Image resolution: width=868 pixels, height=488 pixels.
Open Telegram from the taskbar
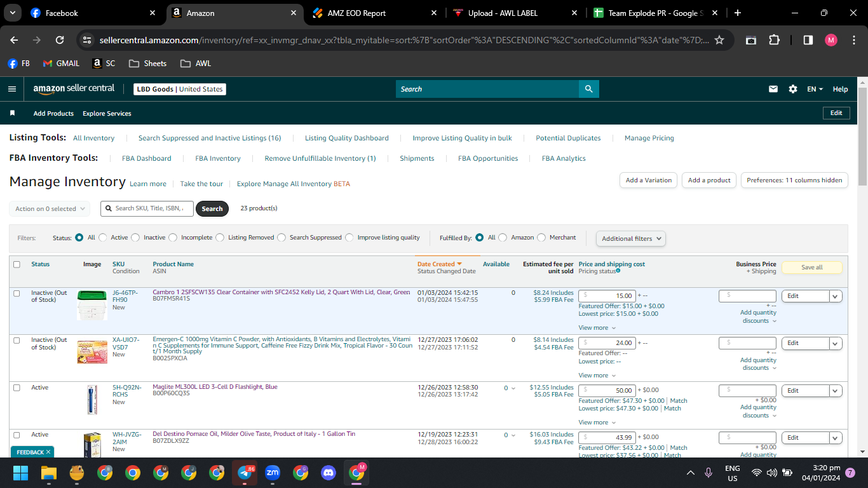point(245,473)
